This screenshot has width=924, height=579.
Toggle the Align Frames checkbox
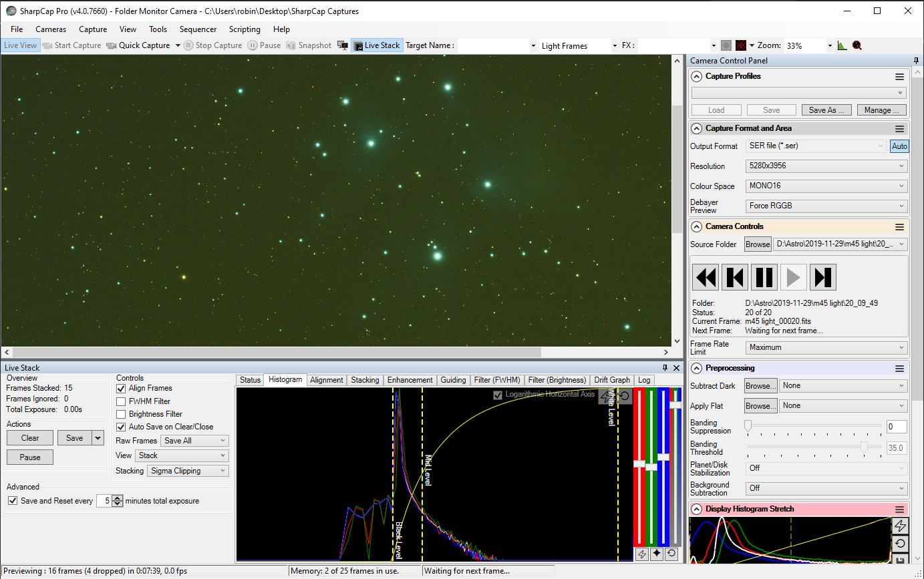tap(121, 388)
